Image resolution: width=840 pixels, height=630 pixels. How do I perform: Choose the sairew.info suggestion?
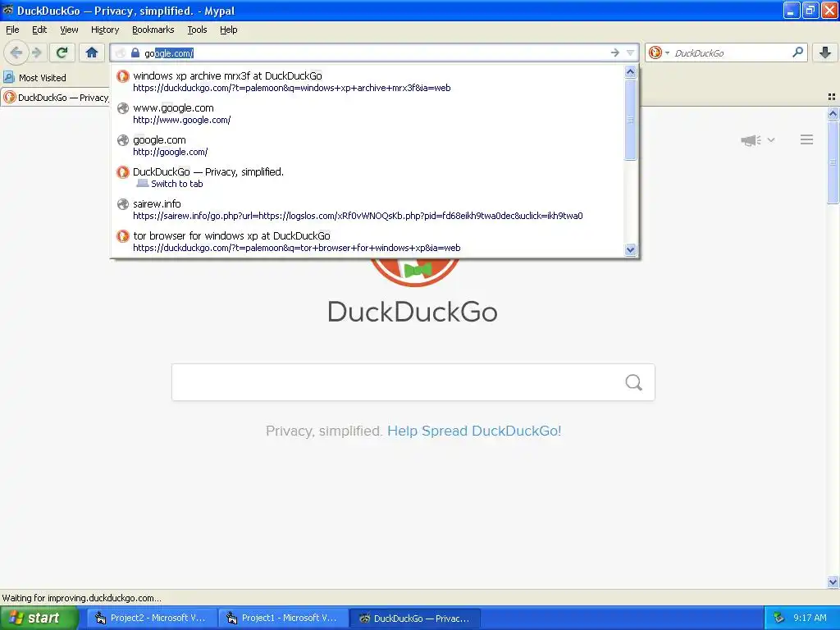[x=367, y=209]
